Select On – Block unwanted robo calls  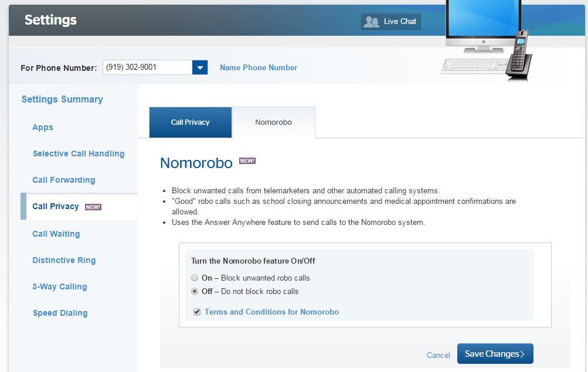click(x=195, y=278)
